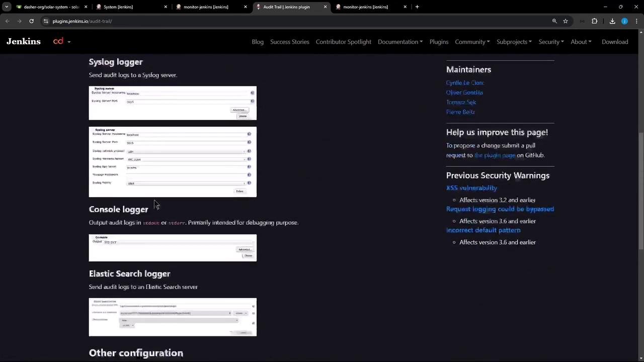Go forward in browser history
Image resolution: width=644 pixels, height=362 pixels.
[19, 21]
